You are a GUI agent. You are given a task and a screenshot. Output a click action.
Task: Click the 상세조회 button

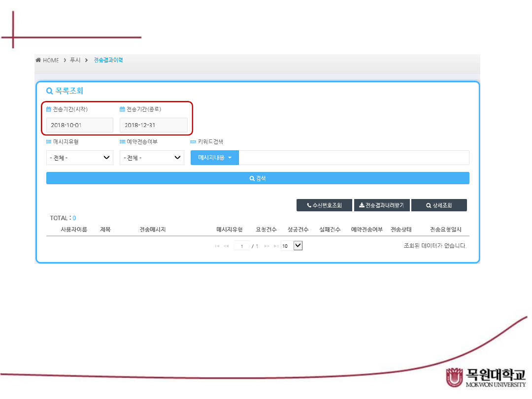click(x=439, y=205)
